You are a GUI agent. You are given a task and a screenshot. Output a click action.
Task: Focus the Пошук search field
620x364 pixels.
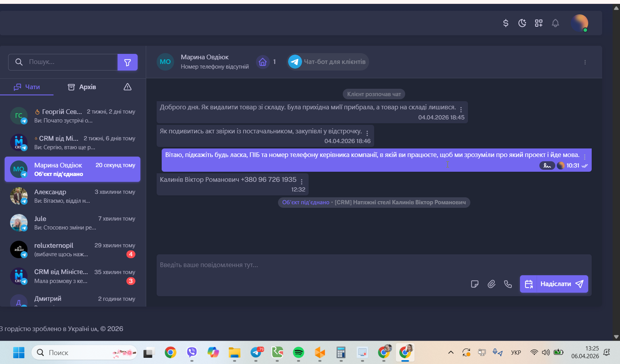tap(63, 62)
